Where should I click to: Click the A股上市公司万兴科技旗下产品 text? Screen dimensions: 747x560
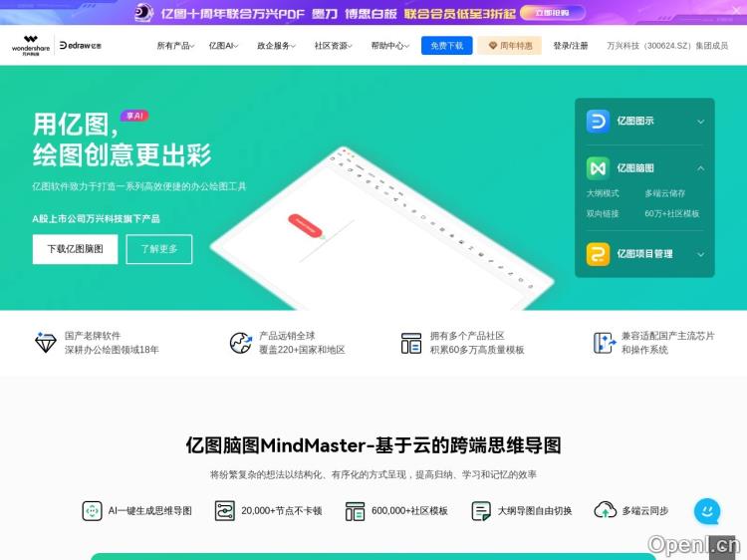[96, 219]
